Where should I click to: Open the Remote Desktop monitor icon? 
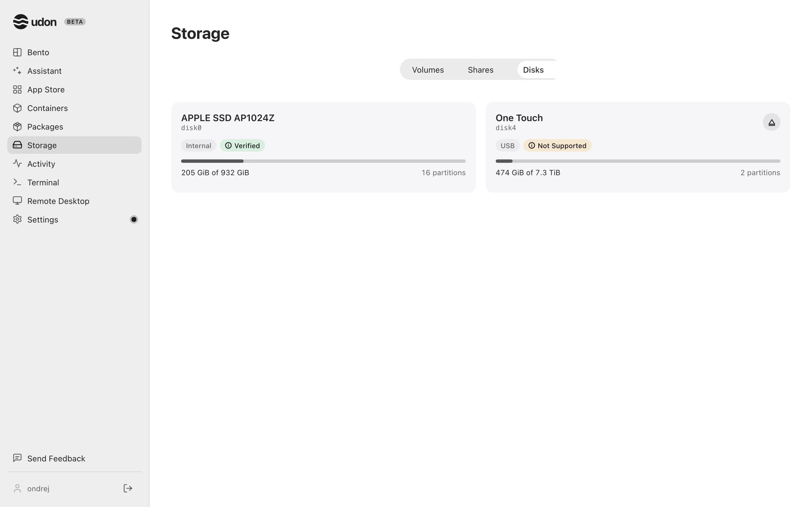(17, 201)
